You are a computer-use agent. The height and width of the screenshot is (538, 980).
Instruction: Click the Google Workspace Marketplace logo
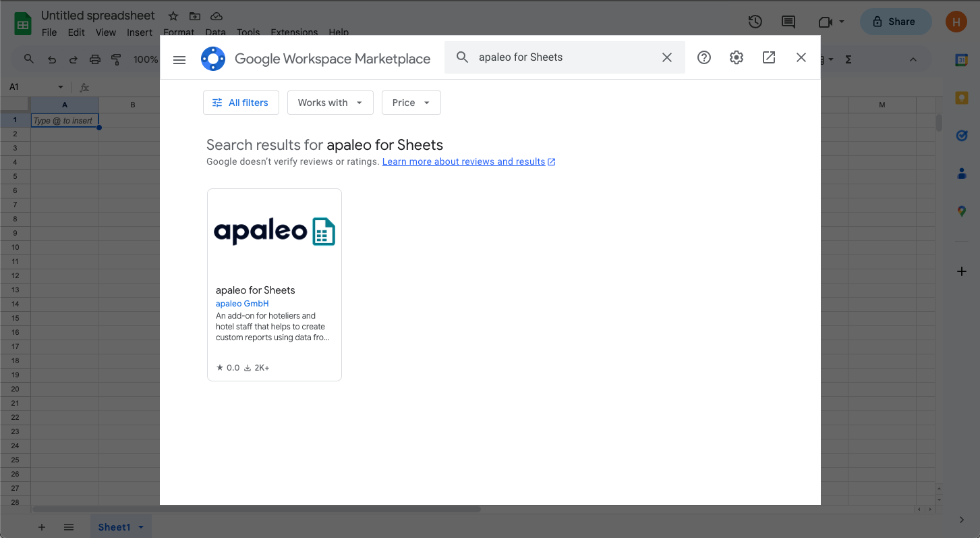pyautogui.click(x=213, y=59)
